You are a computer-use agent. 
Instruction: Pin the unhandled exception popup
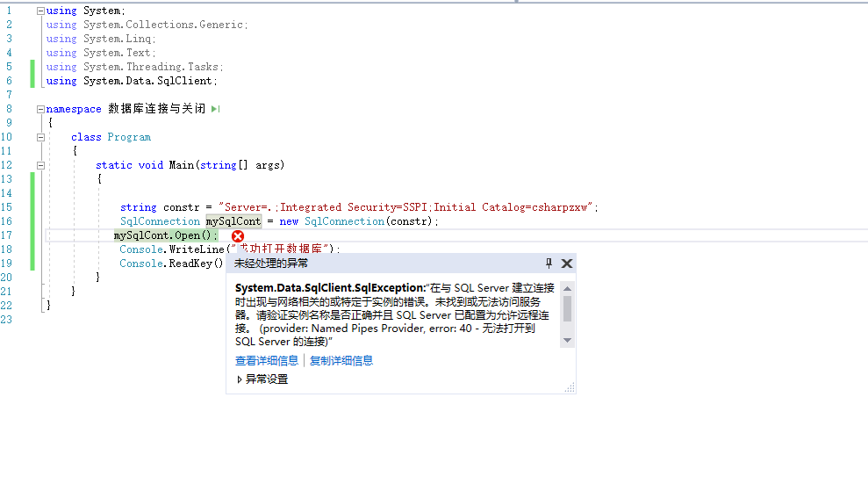(549, 263)
